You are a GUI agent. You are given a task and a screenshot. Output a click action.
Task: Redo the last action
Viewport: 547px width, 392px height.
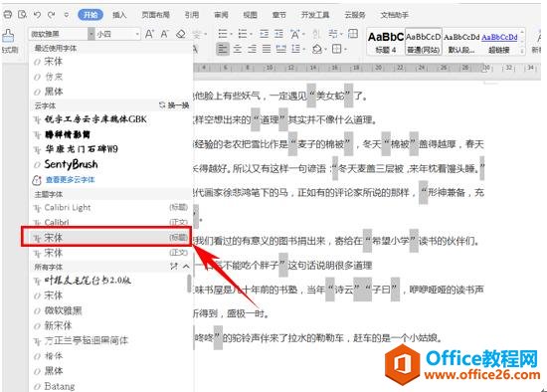pyautogui.click(x=52, y=15)
